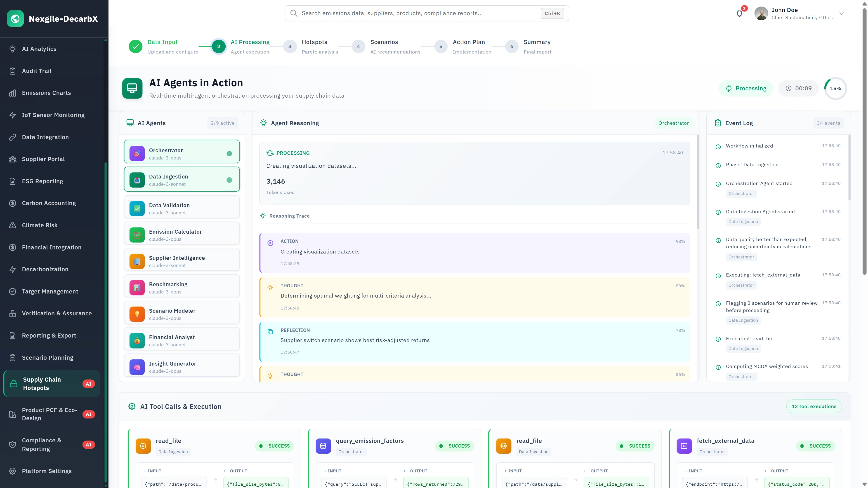Viewport: 868px width, 488px height.
Task: Expand the user profile menu for John Doe
Action: click(842, 14)
